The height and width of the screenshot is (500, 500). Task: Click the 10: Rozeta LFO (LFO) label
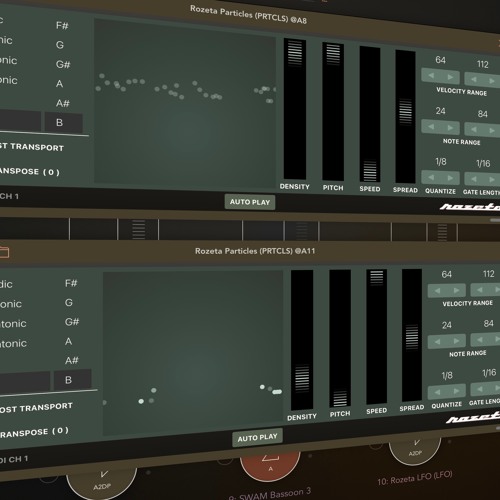(x=415, y=479)
